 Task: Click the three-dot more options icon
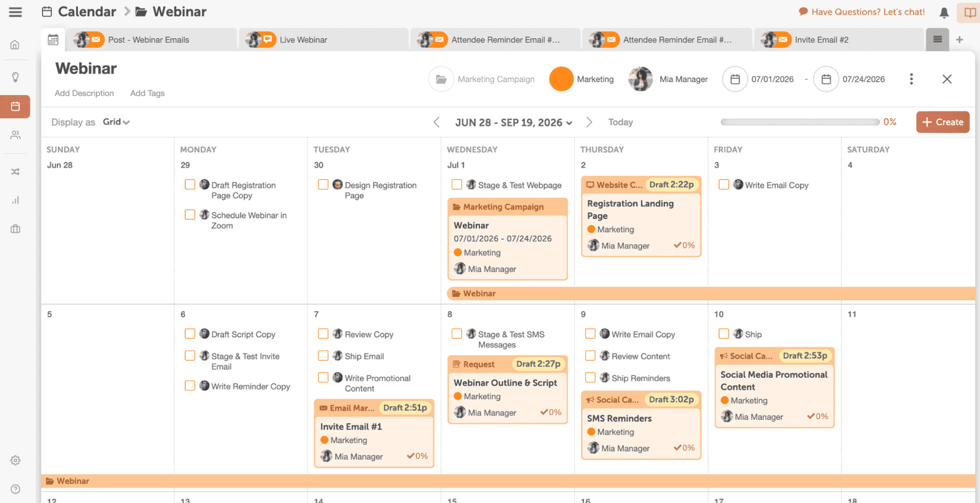(x=911, y=79)
